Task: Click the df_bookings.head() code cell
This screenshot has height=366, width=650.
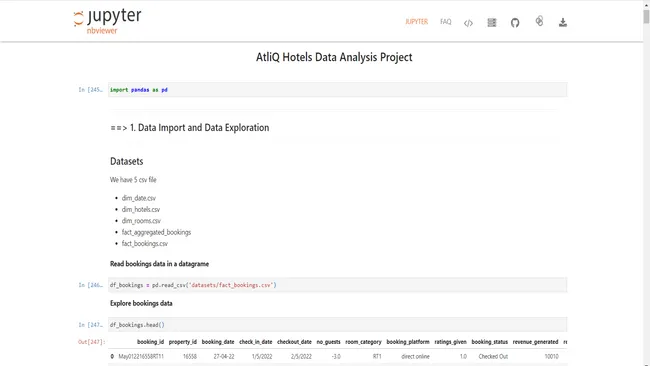Action: tap(337, 325)
